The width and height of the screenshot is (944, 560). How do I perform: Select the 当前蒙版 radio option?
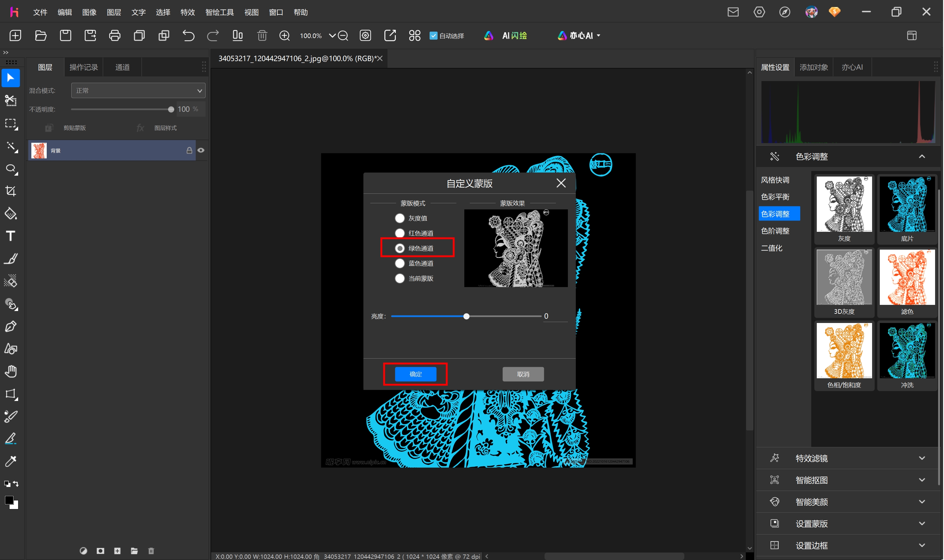coord(399,278)
